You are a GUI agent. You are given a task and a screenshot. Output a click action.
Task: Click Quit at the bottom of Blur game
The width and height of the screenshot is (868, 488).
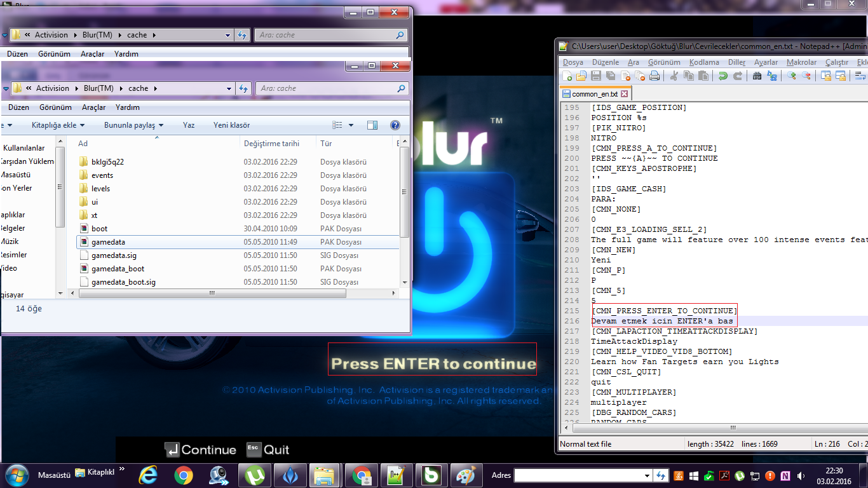pyautogui.click(x=268, y=450)
